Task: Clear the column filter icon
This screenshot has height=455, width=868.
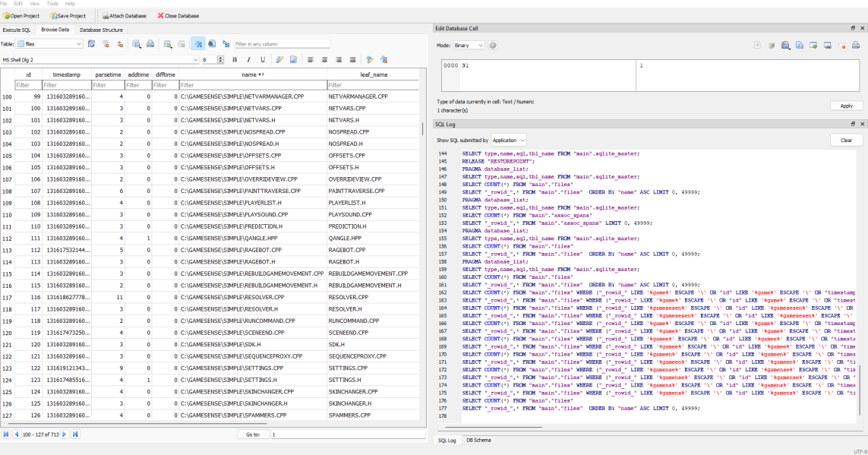Action: (x=105, y=44)
